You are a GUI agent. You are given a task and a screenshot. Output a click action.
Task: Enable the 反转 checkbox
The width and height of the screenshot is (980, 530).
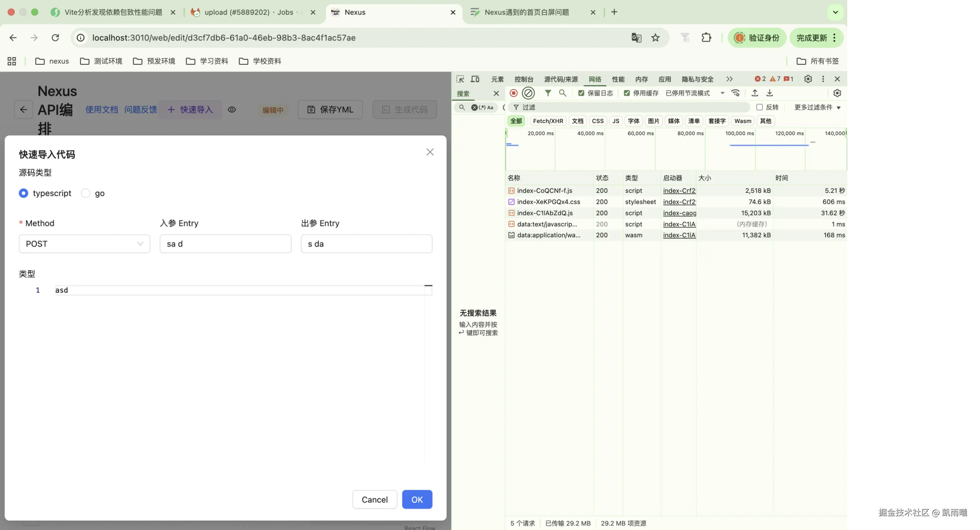(759, 107)
